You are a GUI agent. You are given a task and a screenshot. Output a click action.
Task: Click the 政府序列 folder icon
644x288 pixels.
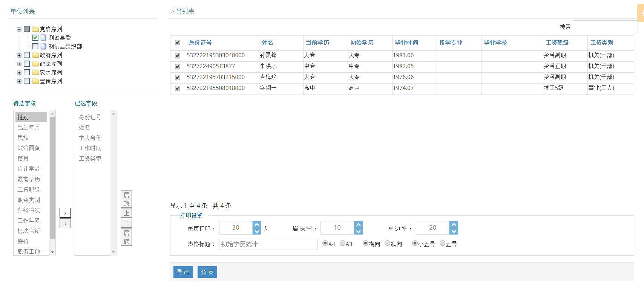tap(35, 55)
